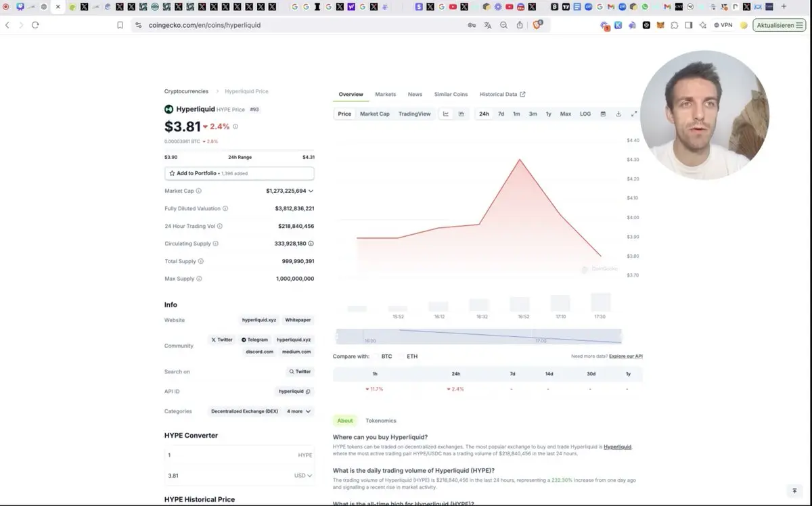Select the 1m chart range
Image resolution: width=812 pixels, height=506 pixels.
516,114
